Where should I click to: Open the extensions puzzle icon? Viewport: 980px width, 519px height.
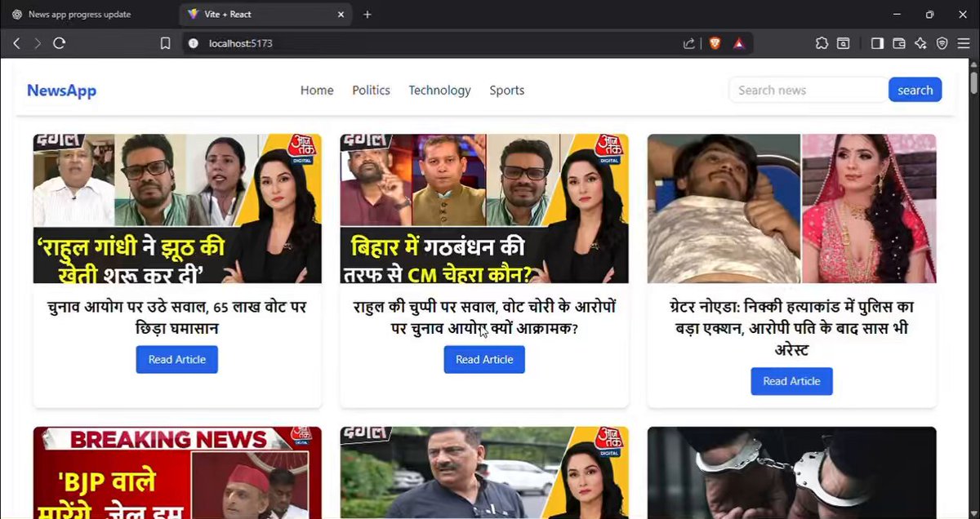coord(822,43)
